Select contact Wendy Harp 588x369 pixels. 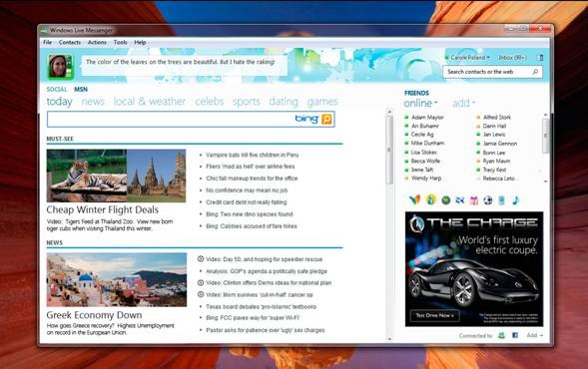click(426, 178)
